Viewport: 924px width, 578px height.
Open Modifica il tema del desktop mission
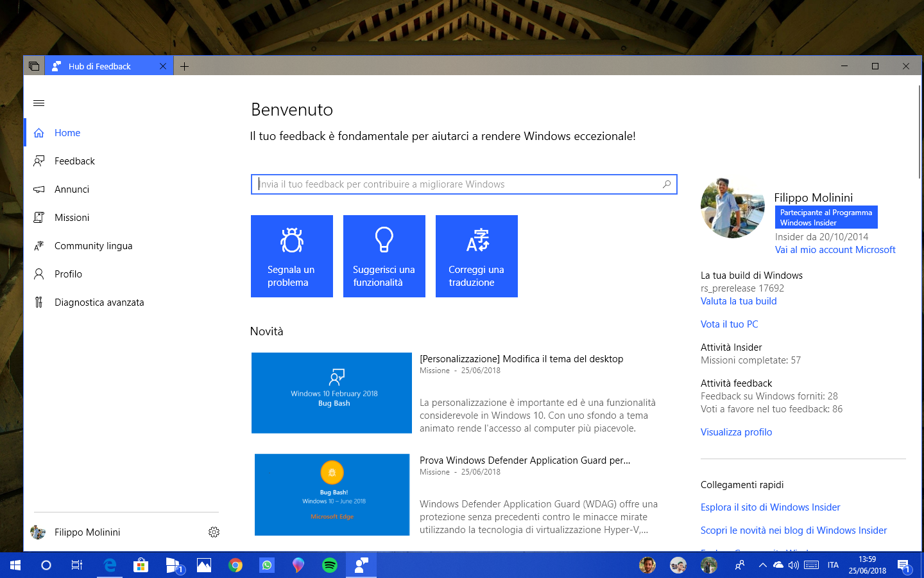tap(521, 359)
